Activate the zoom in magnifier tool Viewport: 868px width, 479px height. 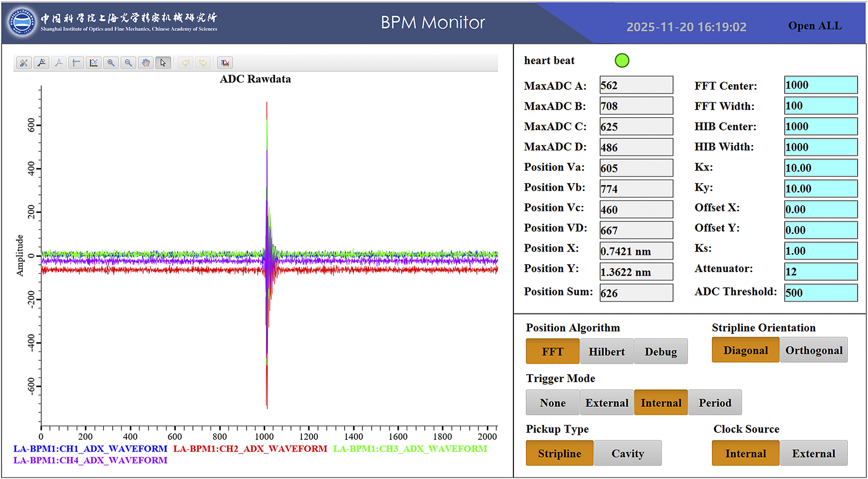tap(111, 63)
